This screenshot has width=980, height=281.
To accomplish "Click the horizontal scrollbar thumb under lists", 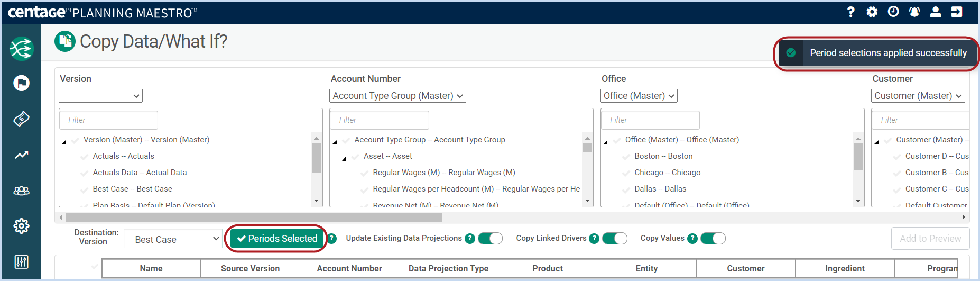I will (x=254, y=217).
